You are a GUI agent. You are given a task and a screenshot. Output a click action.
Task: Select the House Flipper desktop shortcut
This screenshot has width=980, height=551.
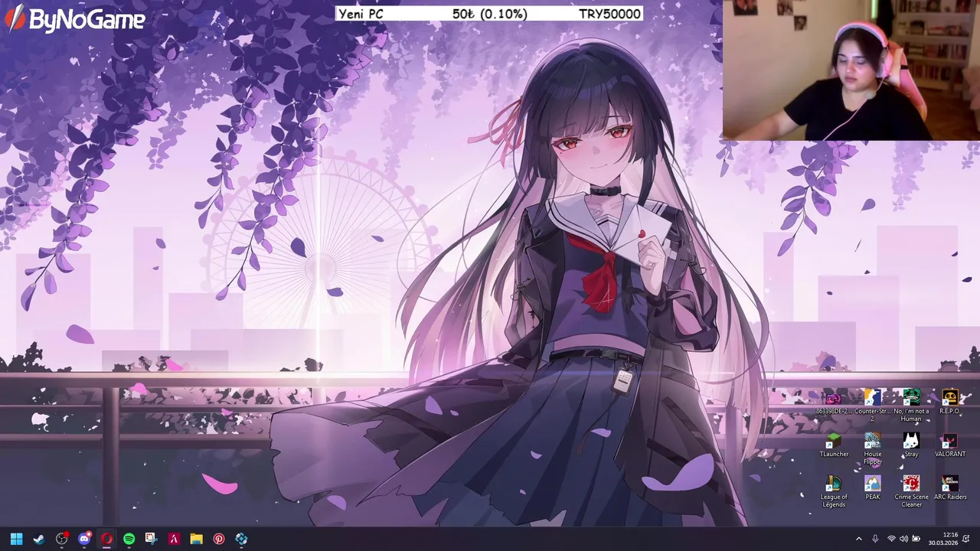(x=873, y=448)
